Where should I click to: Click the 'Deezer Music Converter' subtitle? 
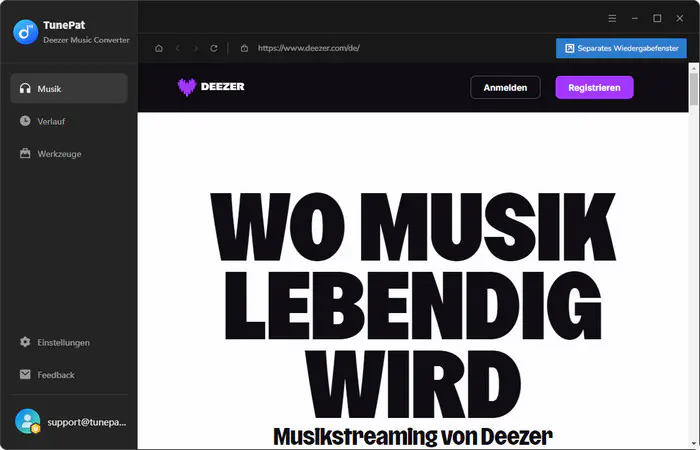(86, 40)
